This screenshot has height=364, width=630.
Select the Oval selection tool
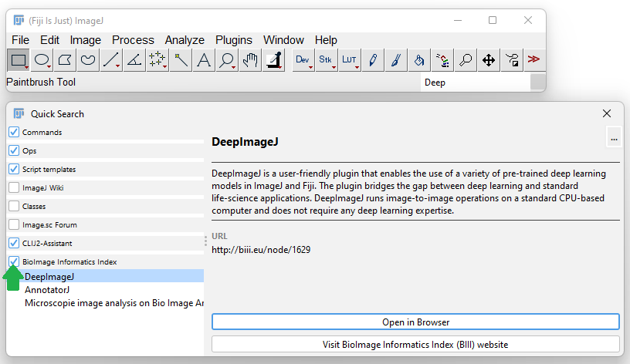pyautogui.click(x=42, y=60)
